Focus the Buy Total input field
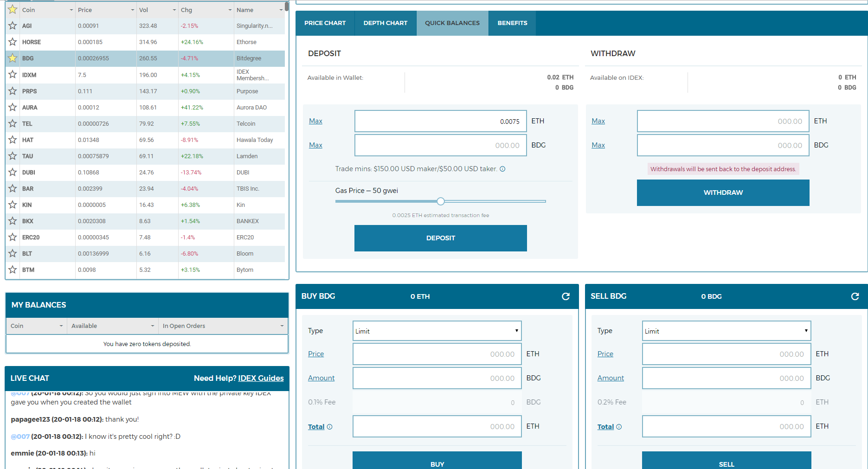Screen dimensions: 868x469 click(x=437, y=426)
